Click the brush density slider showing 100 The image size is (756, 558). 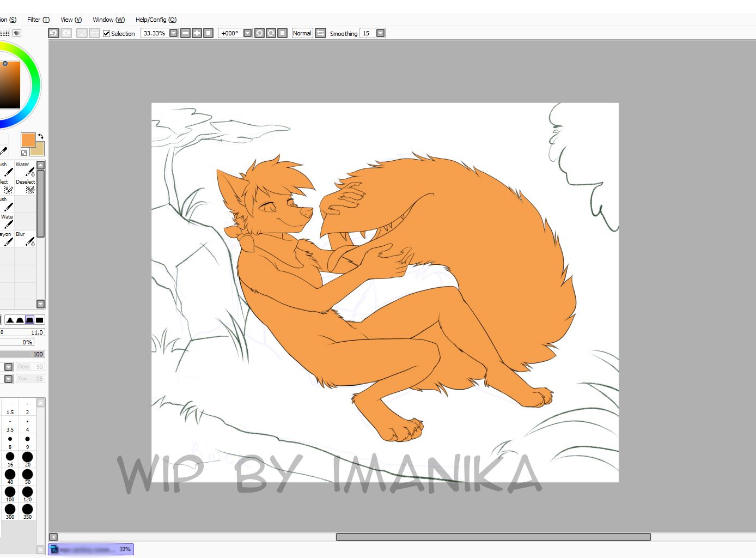point(22,354)
